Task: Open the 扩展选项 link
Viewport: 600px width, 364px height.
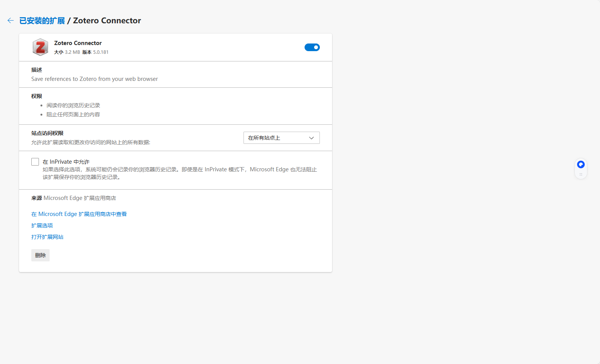Action: (x=42, y=225)
